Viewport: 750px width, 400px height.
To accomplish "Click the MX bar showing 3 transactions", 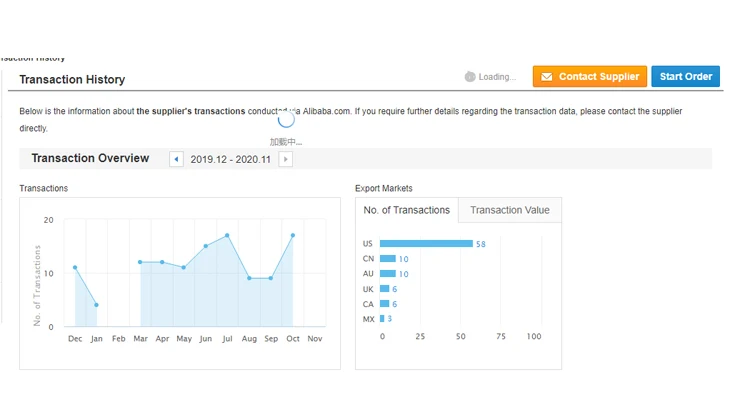I will (382, 318).
